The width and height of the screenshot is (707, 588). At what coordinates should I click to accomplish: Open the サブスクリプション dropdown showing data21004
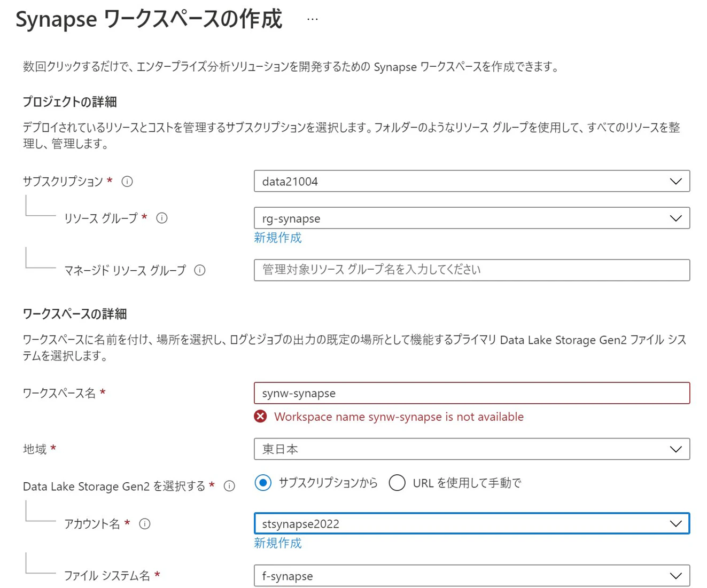tap(472, 181)
